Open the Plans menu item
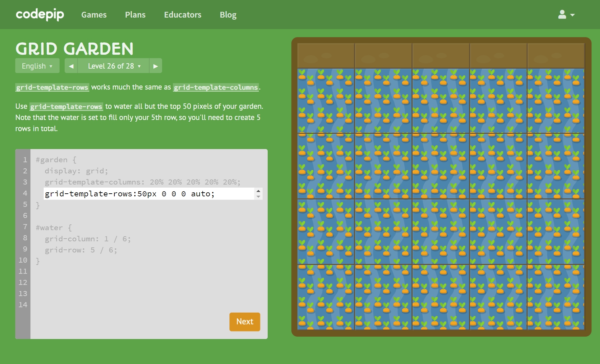Screen dimensions: 600x364 (135, 15)
